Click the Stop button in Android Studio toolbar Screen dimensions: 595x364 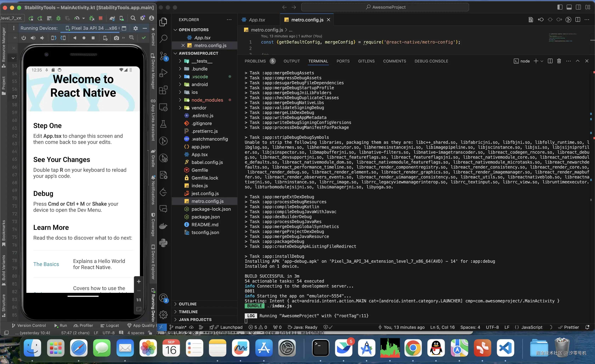101,18
